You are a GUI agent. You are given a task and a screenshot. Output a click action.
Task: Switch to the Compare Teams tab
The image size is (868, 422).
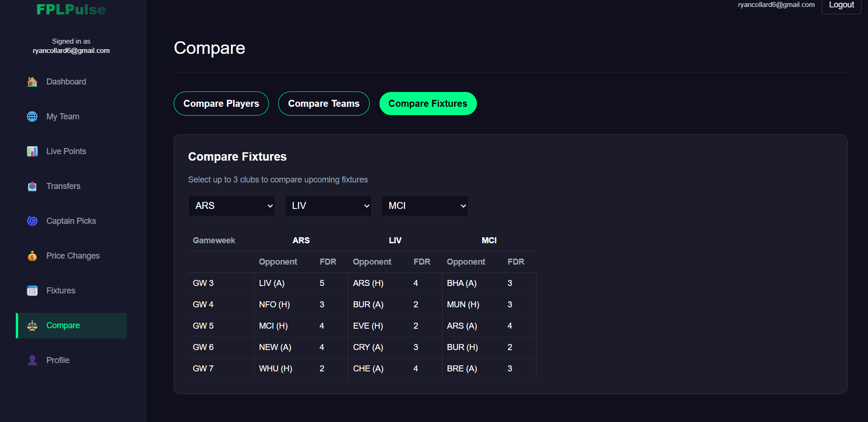324,104
